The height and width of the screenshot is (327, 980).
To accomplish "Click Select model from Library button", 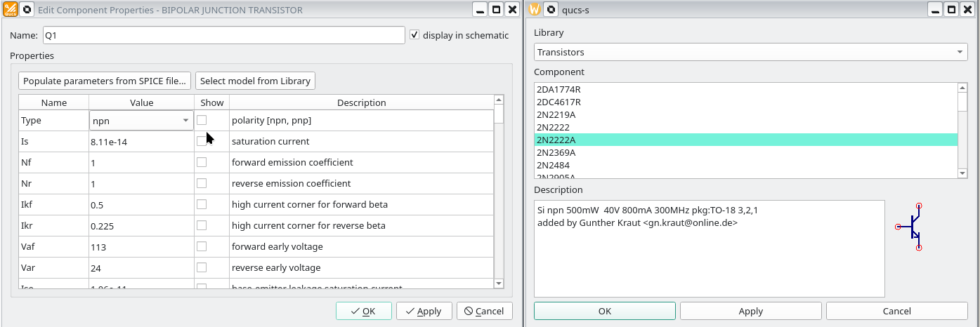I will point(255,81).
